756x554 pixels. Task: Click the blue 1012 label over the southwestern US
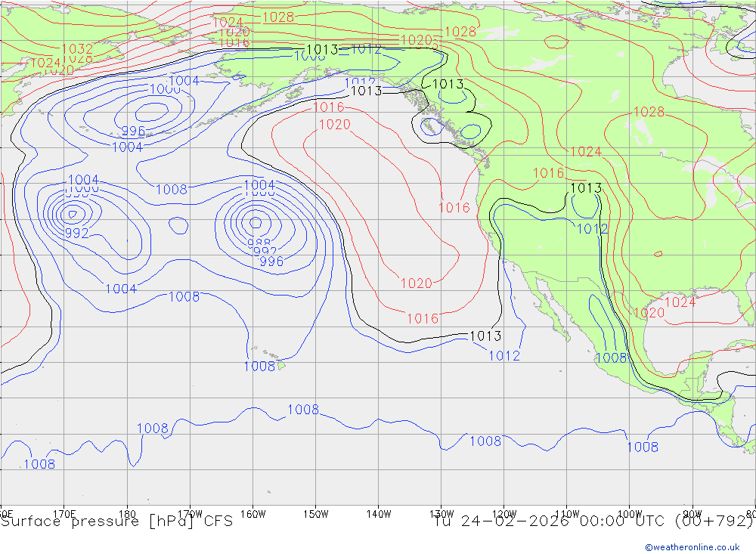coord(593,228)
